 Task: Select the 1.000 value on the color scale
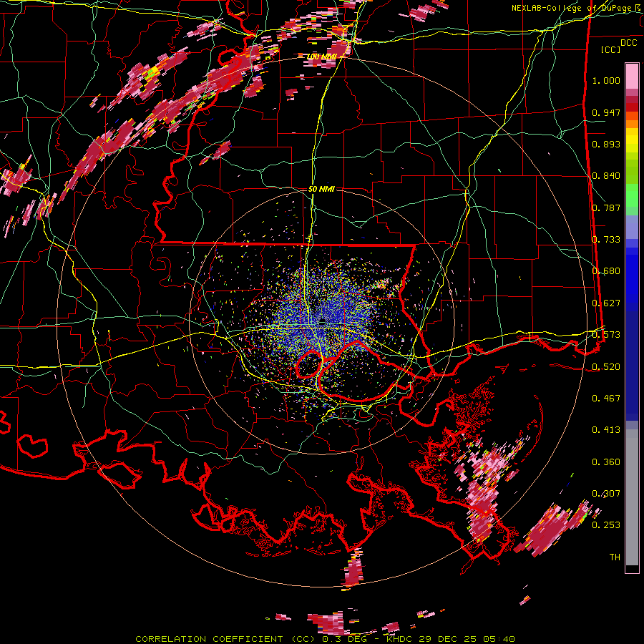[x=606, y=80]
